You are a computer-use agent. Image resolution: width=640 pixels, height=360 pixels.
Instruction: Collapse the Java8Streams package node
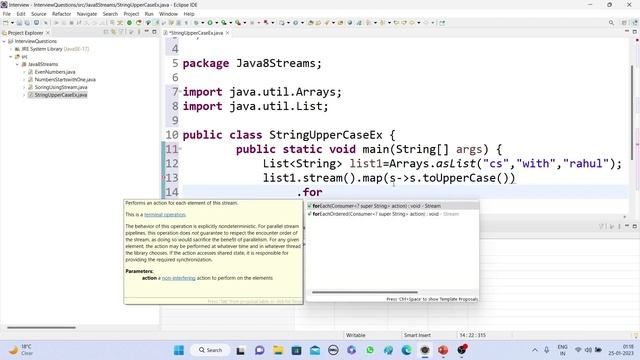tap(18, 64)
